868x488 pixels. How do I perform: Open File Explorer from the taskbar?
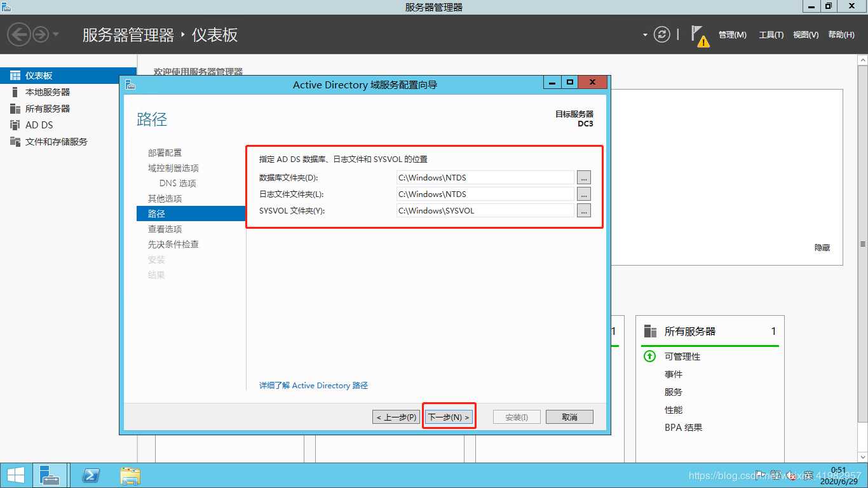point(130,475)
